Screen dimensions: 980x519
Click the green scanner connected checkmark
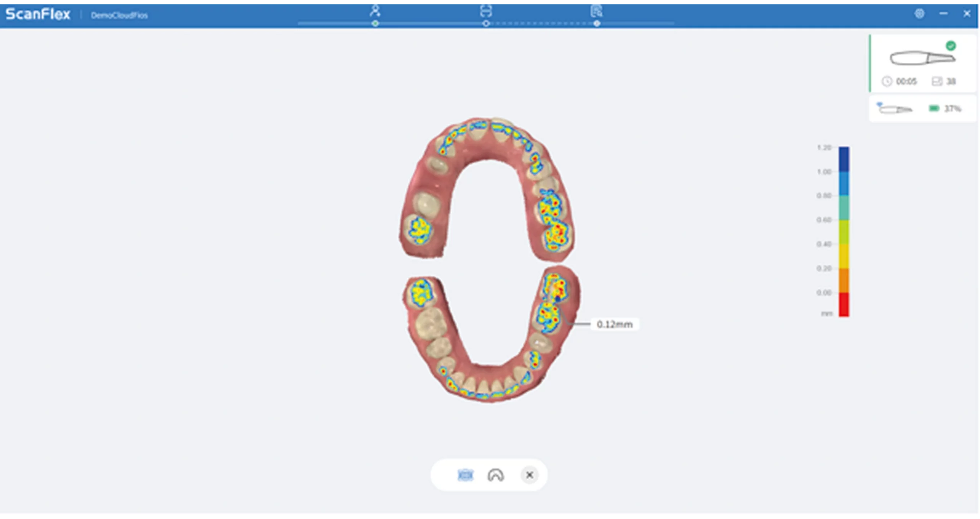click(951, 46)
